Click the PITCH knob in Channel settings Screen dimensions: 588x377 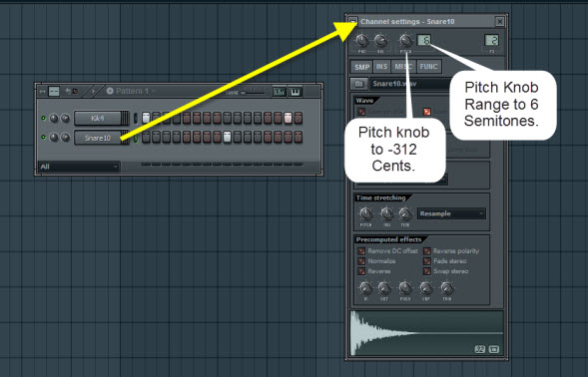tap(405, 40)
